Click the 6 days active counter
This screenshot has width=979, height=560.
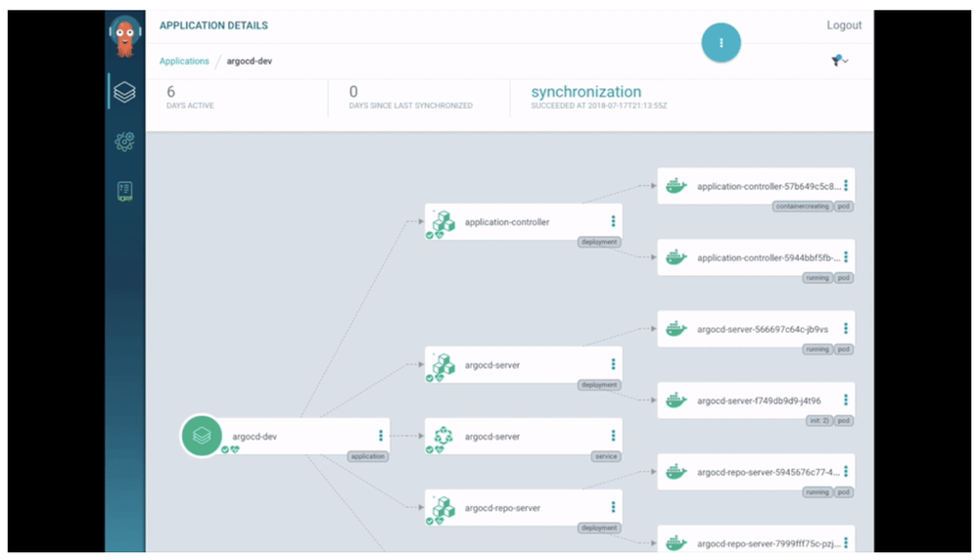point(170,92)
